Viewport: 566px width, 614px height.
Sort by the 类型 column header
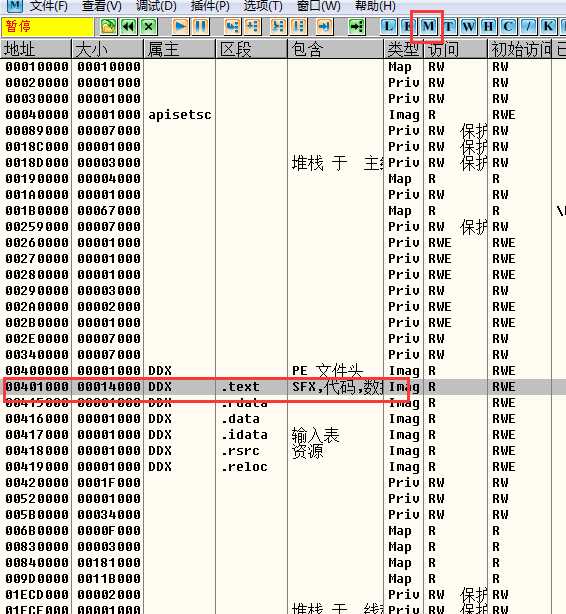pos(404,49)
